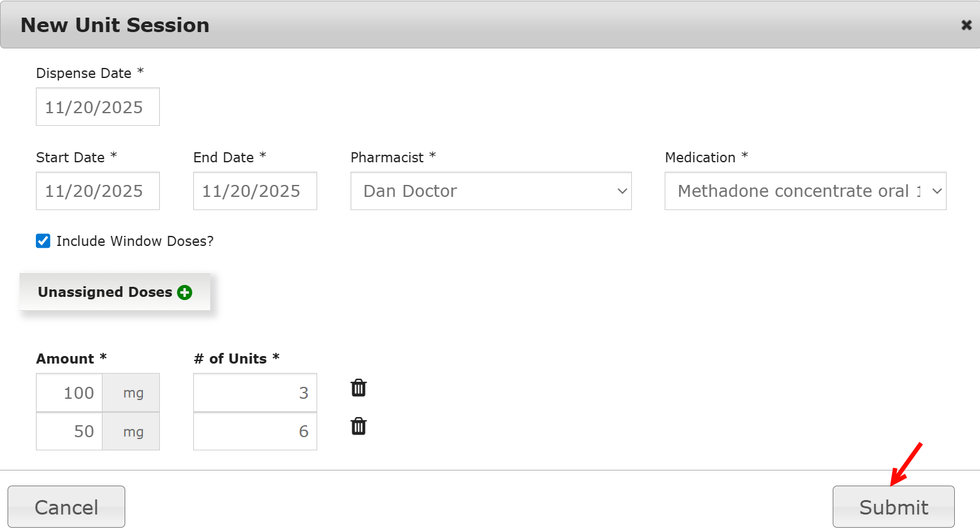Click the New Unit Session title bar
Screen dimensions: 980x529
pos(441,25)
